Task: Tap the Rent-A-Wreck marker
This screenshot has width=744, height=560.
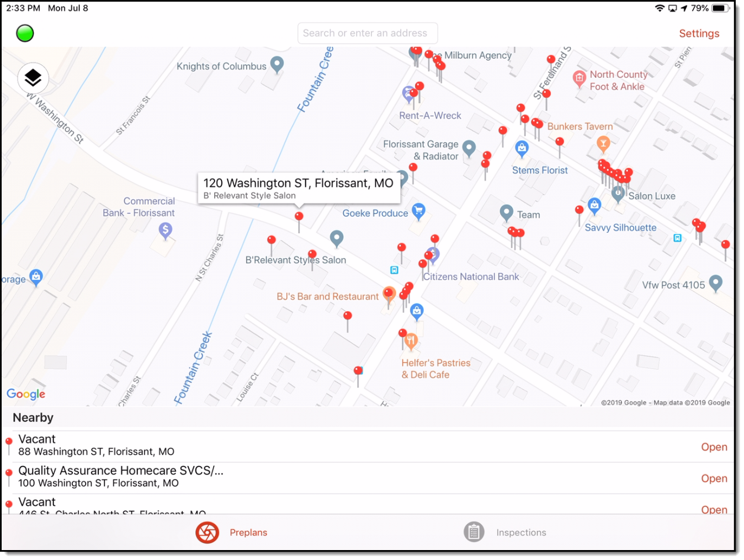Action: 408,95
